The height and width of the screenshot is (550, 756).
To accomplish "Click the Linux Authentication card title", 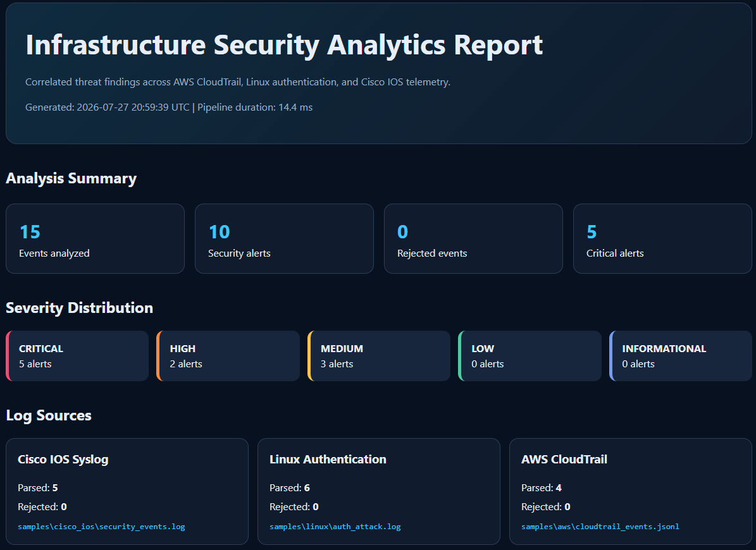I will [x=328, y=460].
